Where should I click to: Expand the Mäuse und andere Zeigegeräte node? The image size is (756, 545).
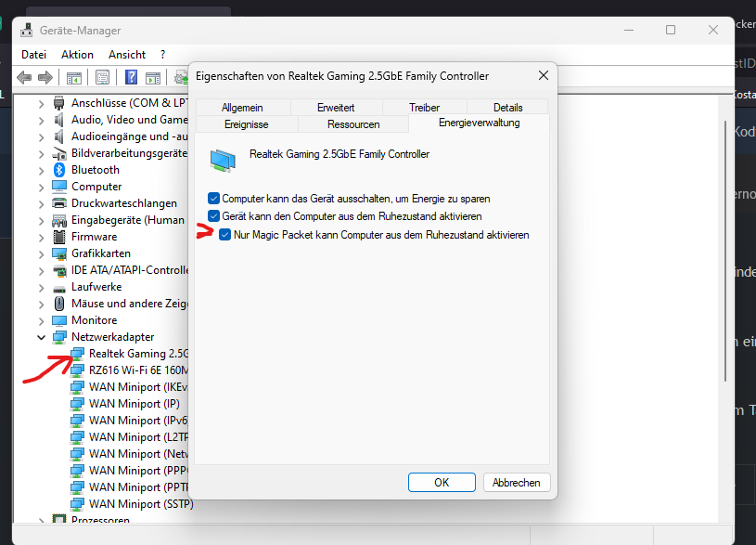coord(42,305)
